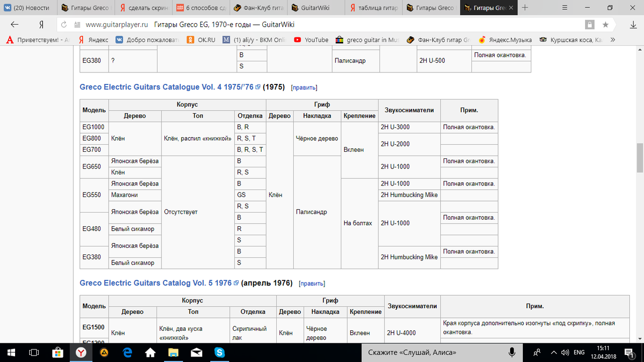644x362 pixels.
Task: Select the 'EG1000' model cell
Action: [x=94, y=127]
